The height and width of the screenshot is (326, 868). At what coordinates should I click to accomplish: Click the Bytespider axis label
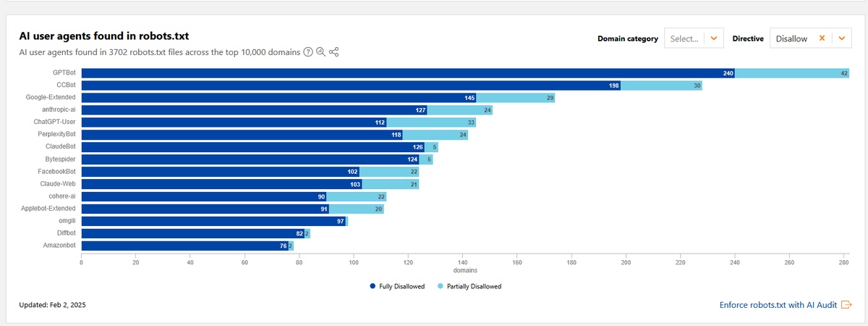click(60, 159)
